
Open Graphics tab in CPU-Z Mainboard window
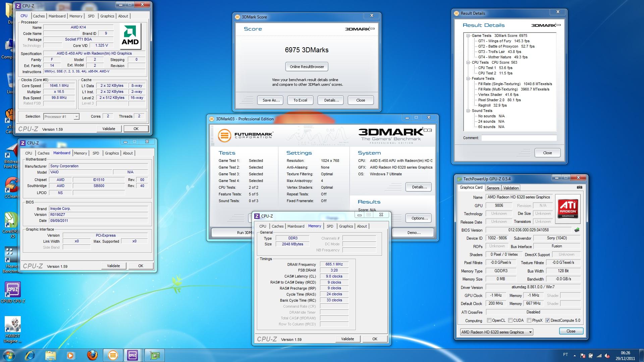pyautogui.click(x=112, y=153)
